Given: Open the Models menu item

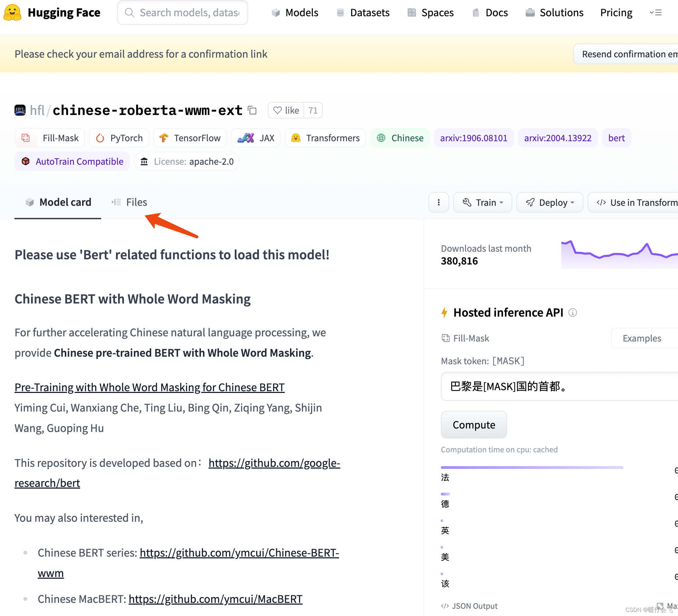Looking at the screenshot, I should click(295, 13).
